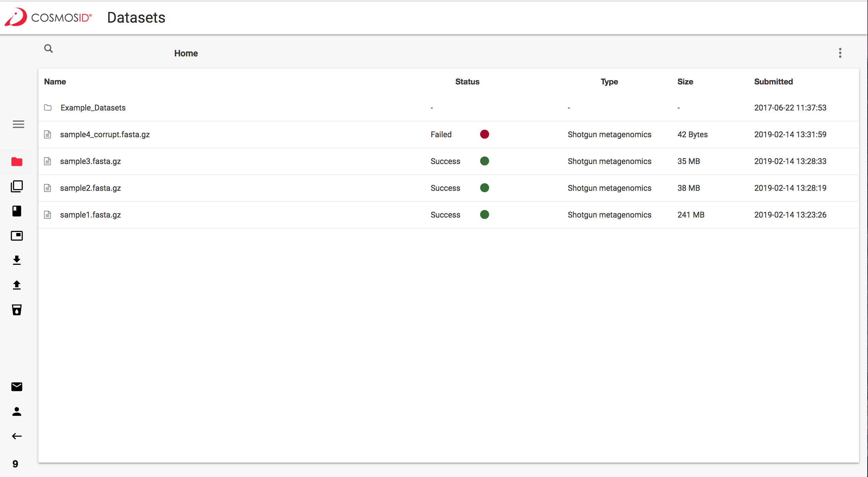Click the artifacts panel icon in sidebar
868x477 pixels.
17,236
